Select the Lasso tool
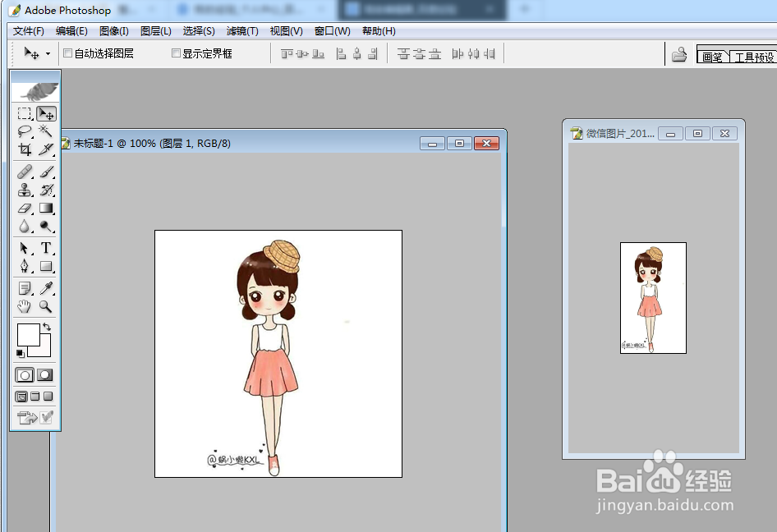 click(25, 131)
